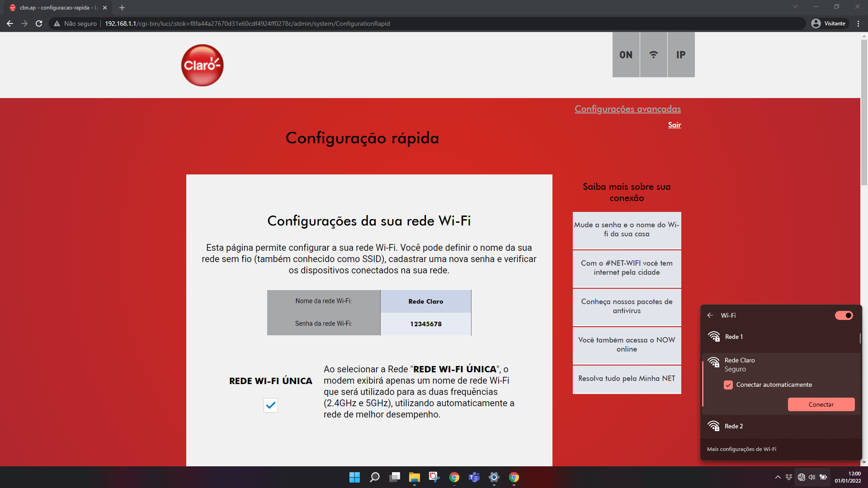Open taskbar Search
Image resolution: width=868 pixels, height=488 pixels.
375,477
